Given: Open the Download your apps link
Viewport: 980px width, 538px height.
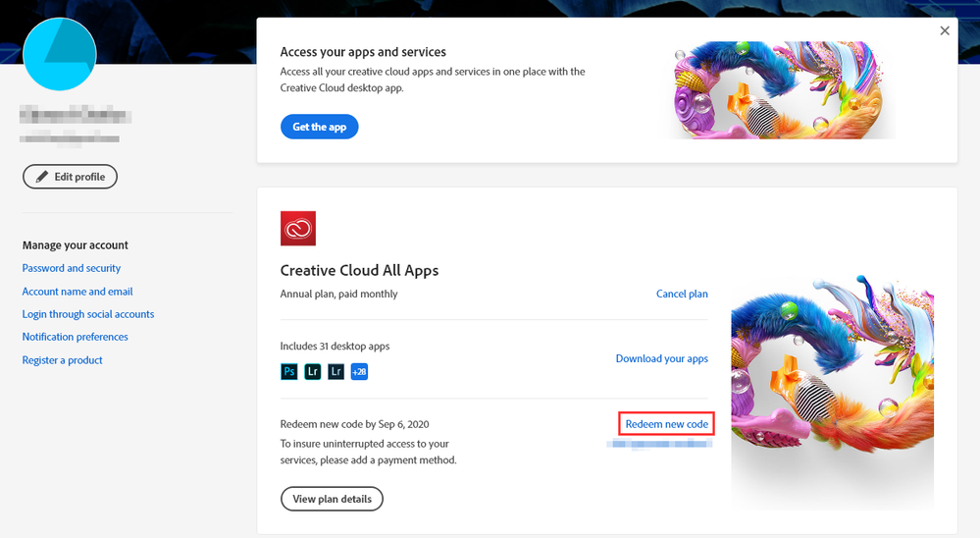Looking at the screenshot, I should 662,358.
